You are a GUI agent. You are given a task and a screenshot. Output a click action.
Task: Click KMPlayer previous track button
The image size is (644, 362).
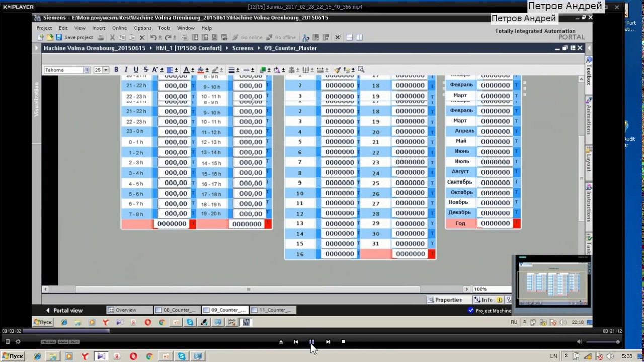(x=296, y=342)
